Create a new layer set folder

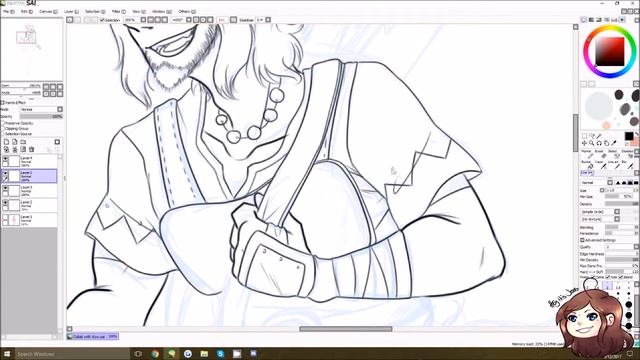pyautogui.click(x=23, y=142)
